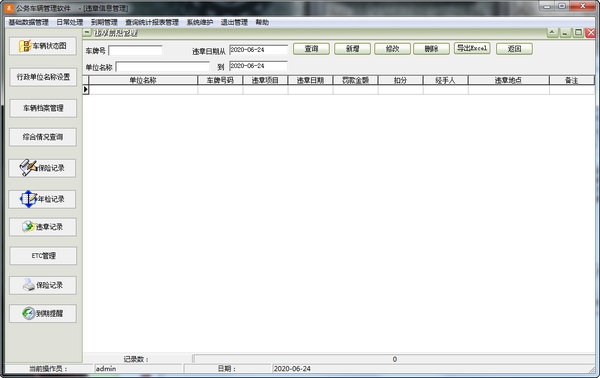Focus the 单位名称 search input field
The height and width of the screenshot is (378, 600).
point(162,67)
